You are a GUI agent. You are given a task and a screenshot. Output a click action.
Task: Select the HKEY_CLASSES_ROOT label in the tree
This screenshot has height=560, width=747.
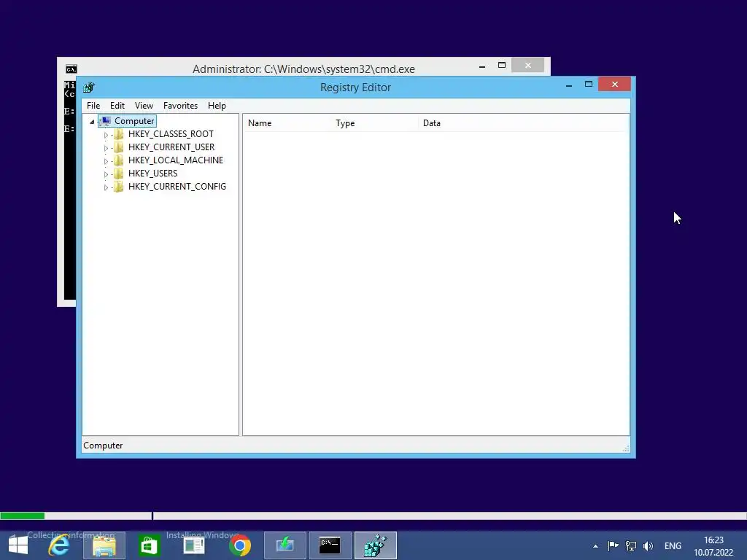171,134
